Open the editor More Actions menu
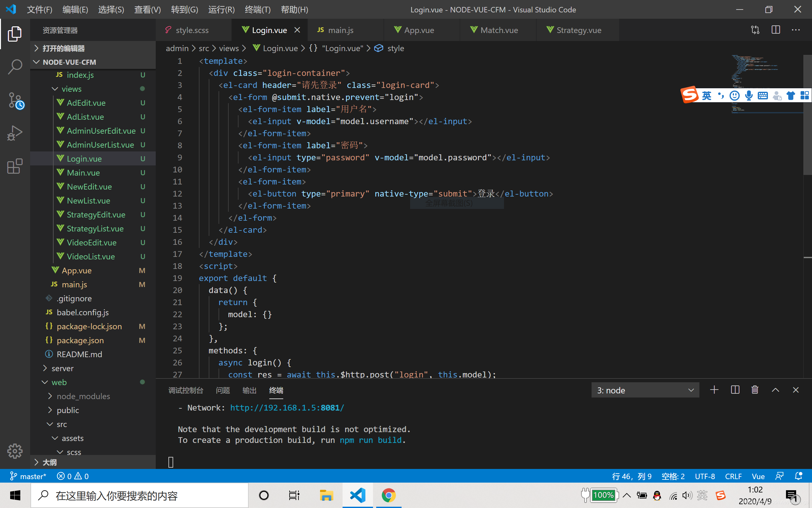Screen dimensions: 812x508 coord(796,30)
